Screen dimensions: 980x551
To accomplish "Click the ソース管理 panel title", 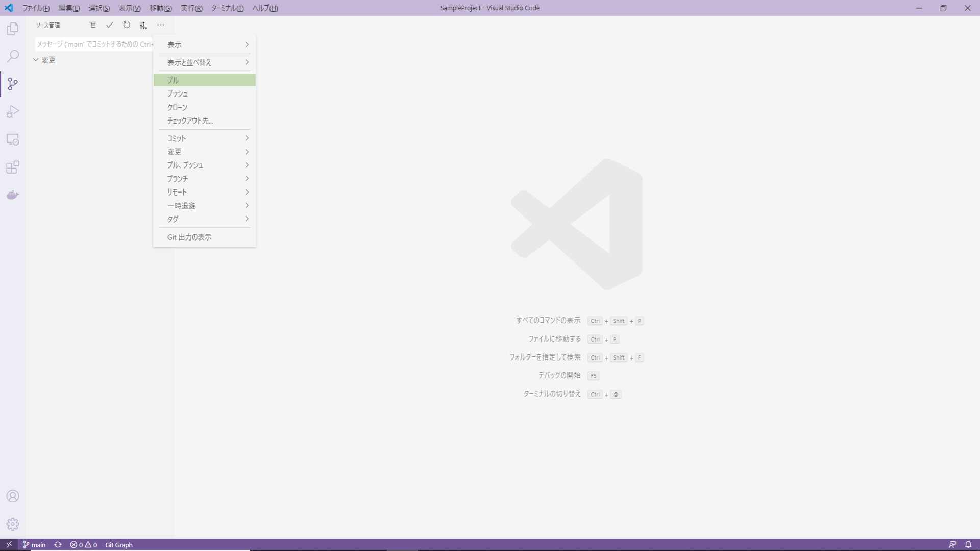I will 47,25.
